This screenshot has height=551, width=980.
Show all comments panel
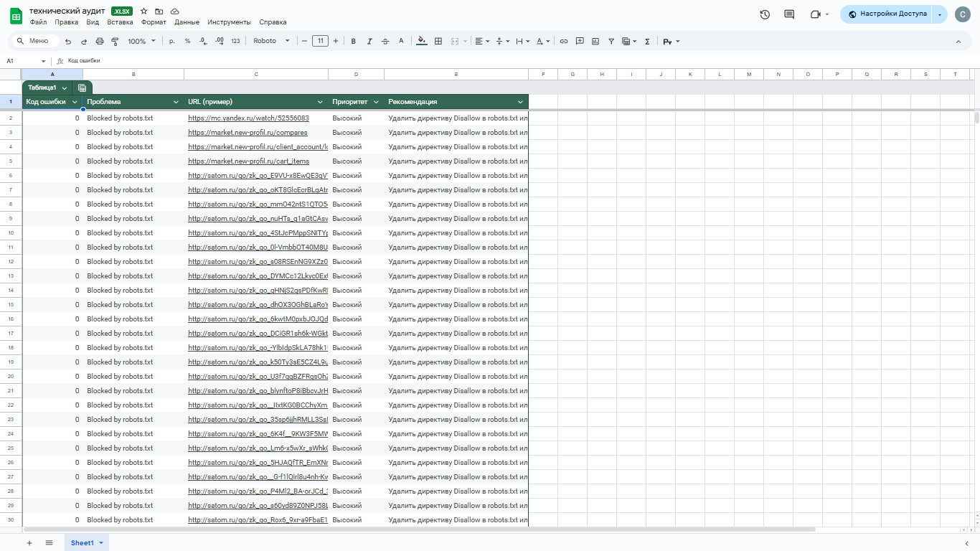tap(790, 14)
